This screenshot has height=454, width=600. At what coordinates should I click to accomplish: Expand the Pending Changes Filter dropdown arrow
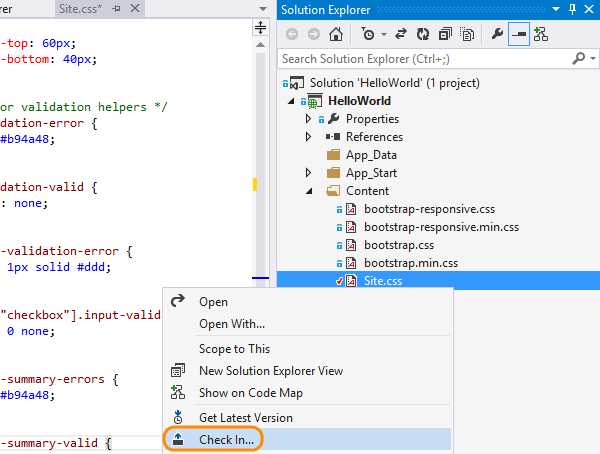(384, 35)
